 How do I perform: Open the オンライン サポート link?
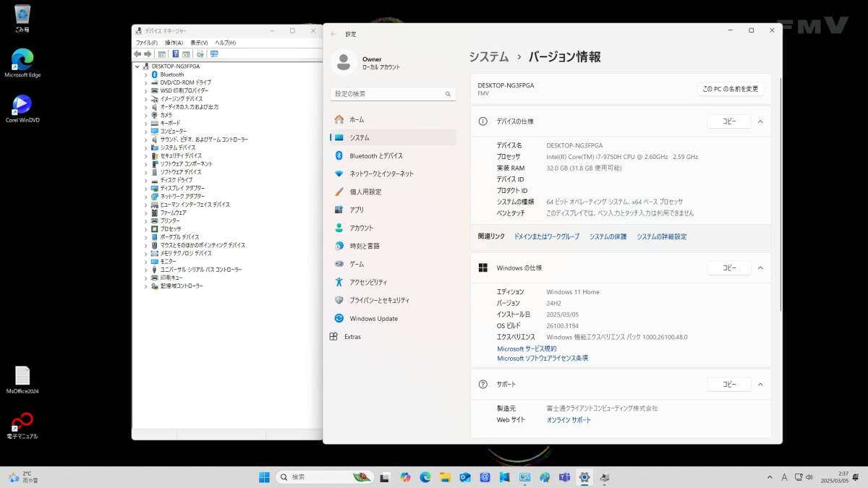tap(569, 420)
